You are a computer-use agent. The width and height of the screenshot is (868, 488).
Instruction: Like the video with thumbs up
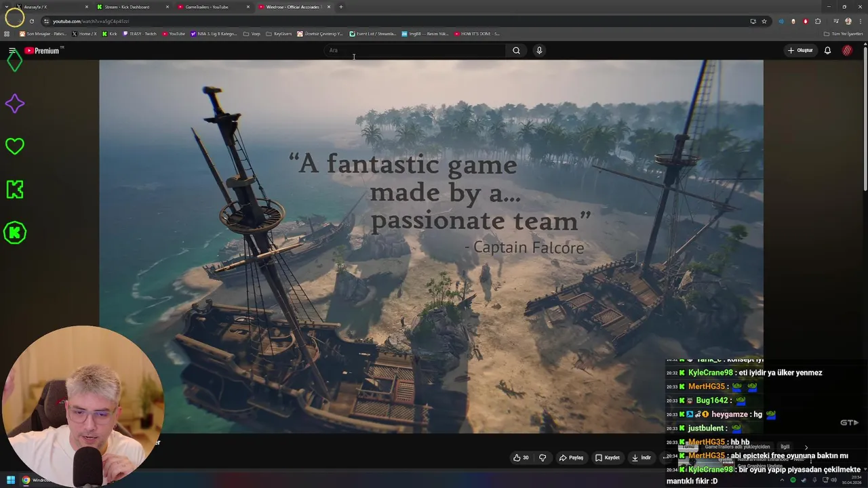521,457
